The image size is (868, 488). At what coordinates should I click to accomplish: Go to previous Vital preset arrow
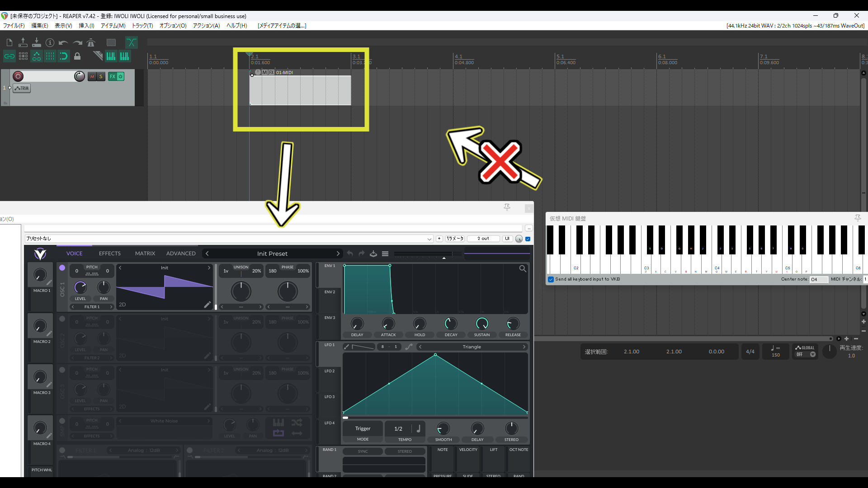pos(207,253)
